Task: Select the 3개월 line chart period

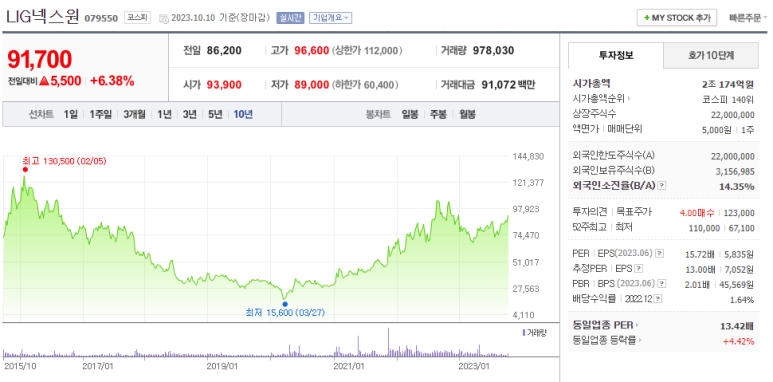Action: (x=135, y=115)
